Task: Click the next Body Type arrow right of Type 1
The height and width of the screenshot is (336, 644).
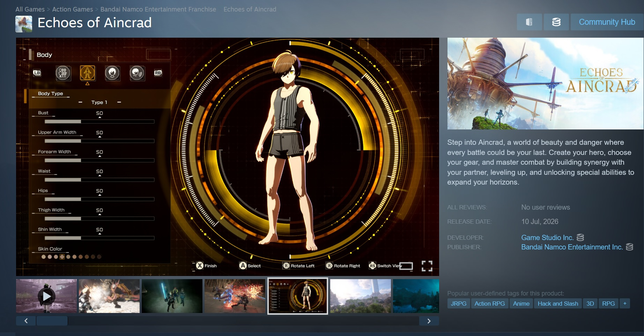Action: pyautogui.click(x=119, y=102)
